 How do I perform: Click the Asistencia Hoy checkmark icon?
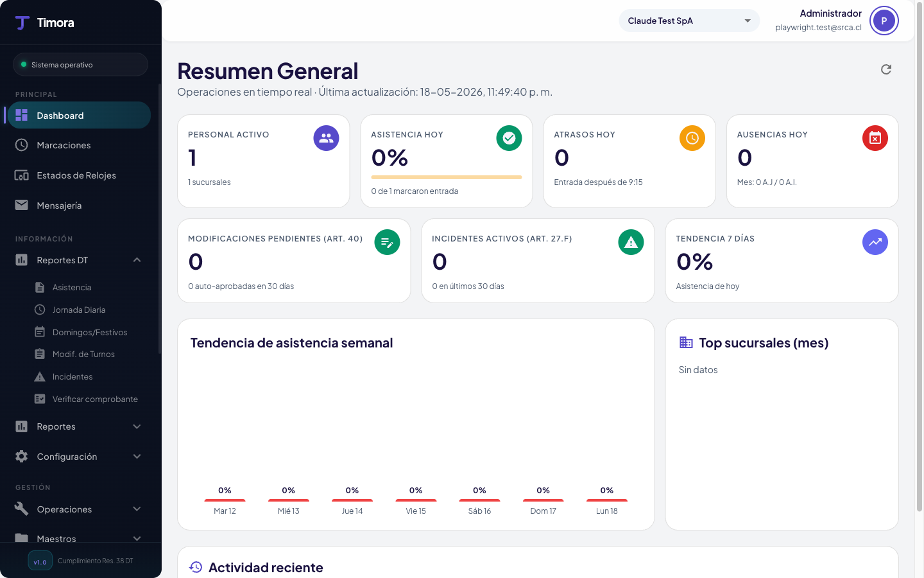509,138
